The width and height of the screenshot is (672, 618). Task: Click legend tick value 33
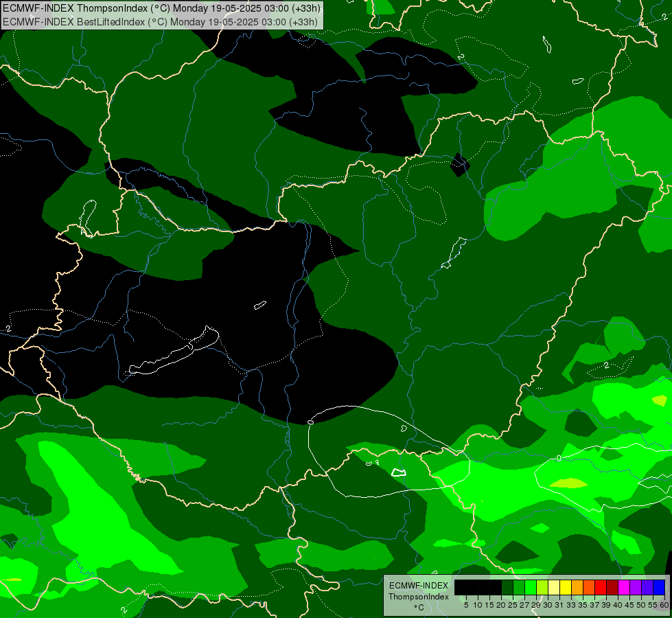click(571, 605)
